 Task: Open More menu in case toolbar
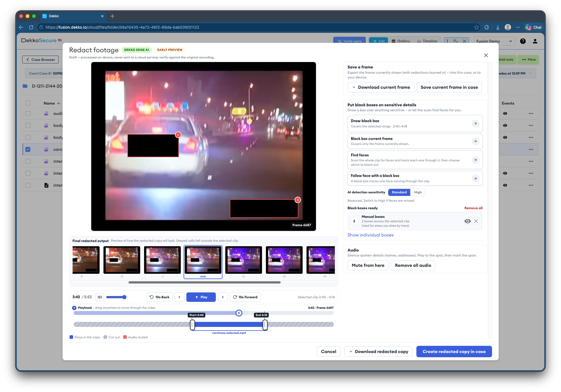tap(528, 60)
